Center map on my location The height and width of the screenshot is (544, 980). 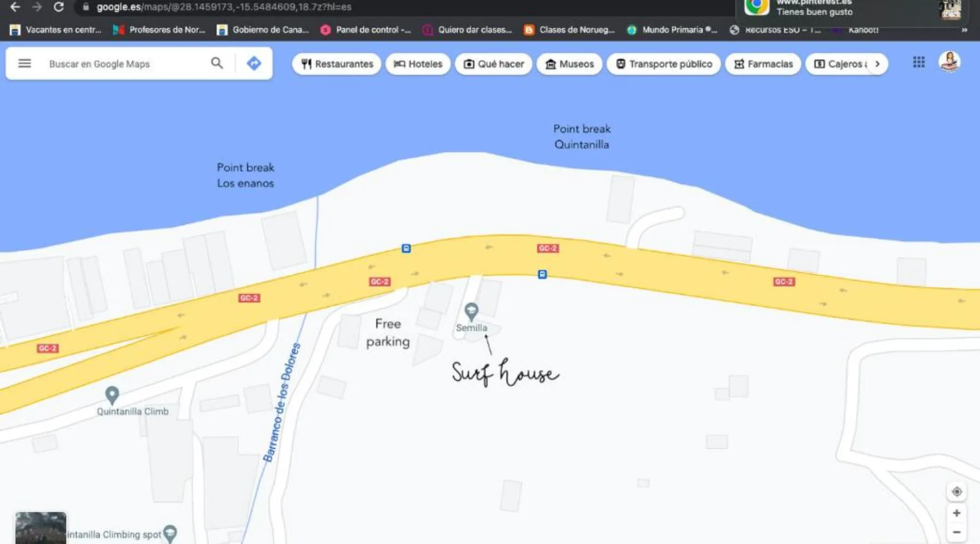[956, 492]
